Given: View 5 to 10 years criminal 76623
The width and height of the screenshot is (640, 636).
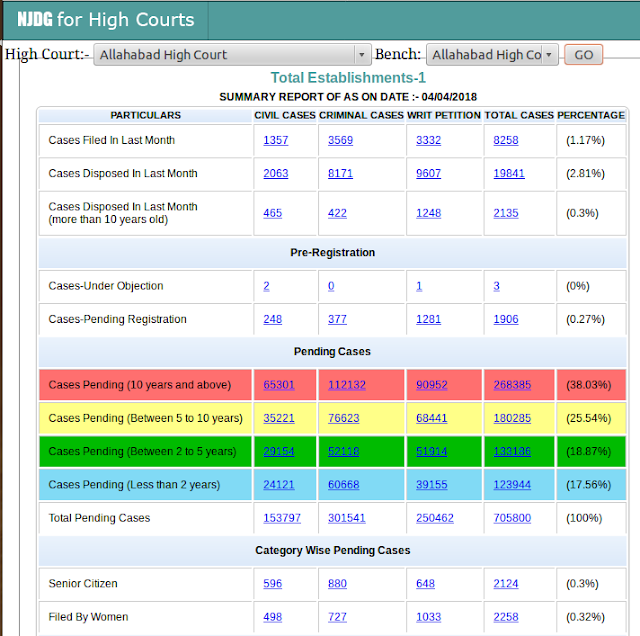Looking at the screenshot, I should pos(343,418).
